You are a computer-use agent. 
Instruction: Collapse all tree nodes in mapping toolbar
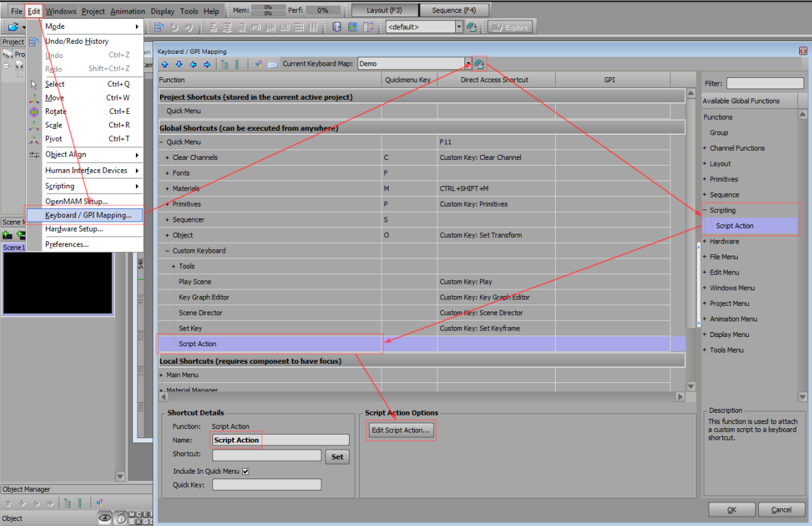point(236,64)
